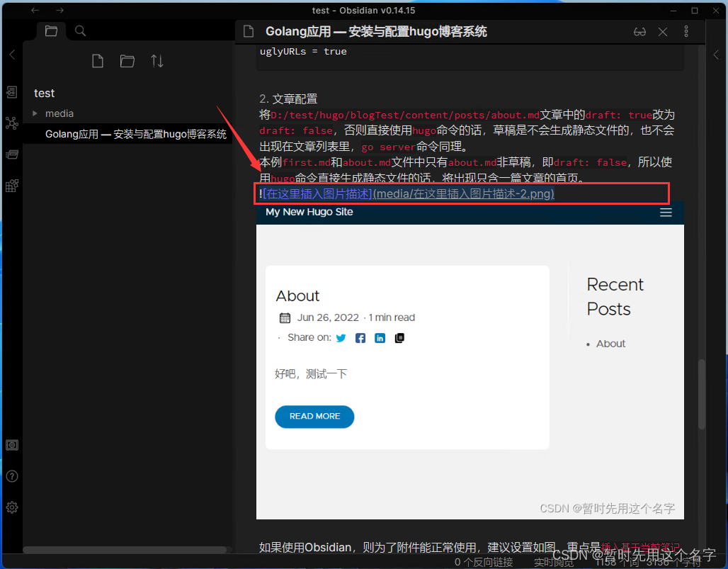Viewport: 728px width, 569px height.
Task: Click the note icon beside the document title
Action: 248,31
